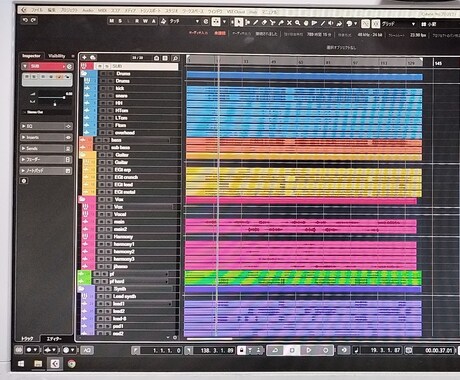Toggle the global Mute M toolbar button
Image resolution: width=460 pixels, height=380 pixels.
111,21
